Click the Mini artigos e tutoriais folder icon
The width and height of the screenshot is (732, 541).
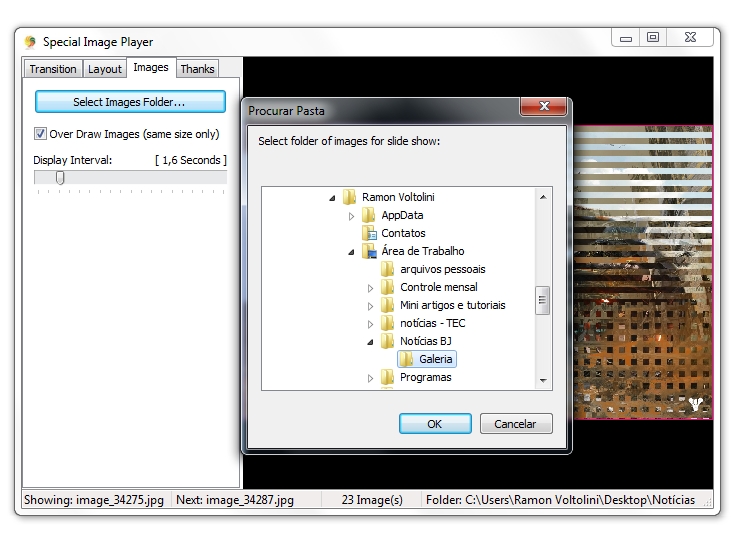point(387,305)
